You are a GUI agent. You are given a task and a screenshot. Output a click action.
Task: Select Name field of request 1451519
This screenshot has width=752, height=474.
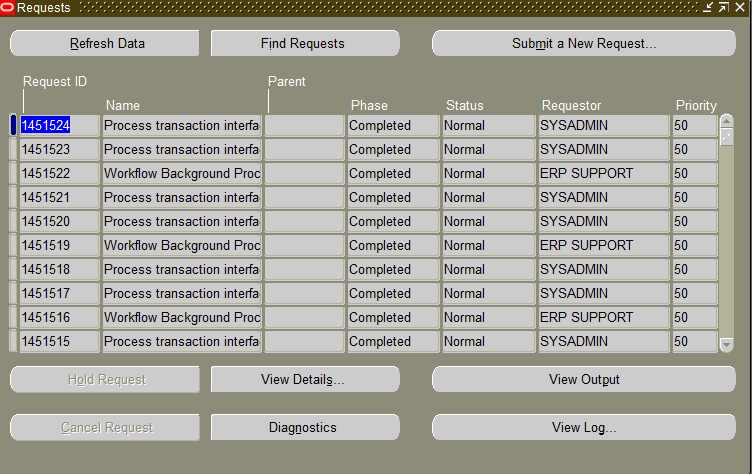click(181, 246)
